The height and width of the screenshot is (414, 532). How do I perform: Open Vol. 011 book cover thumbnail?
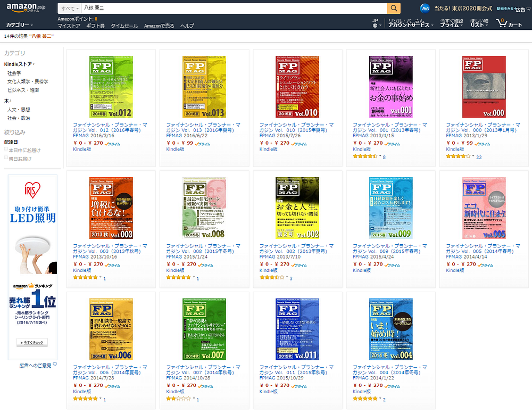pos(297,329)
